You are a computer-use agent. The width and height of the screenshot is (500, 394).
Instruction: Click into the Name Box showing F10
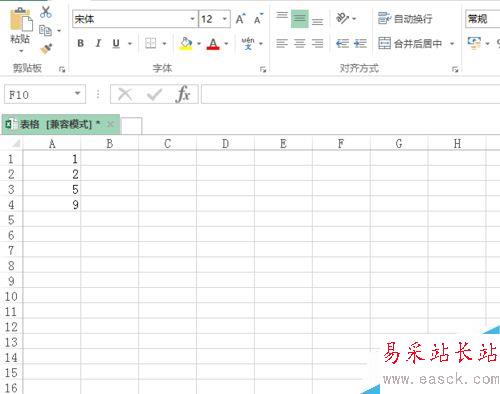click(x=39, y=94)
